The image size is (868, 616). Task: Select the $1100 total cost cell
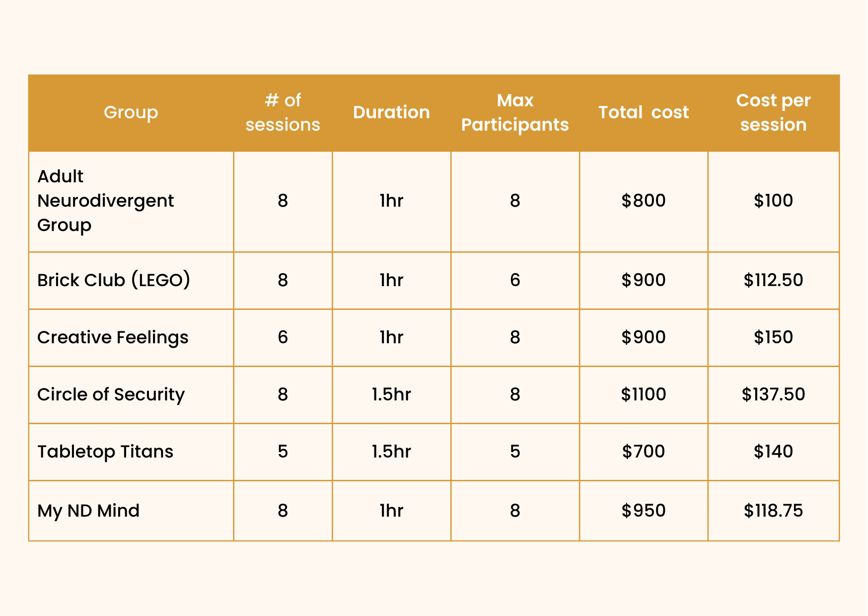coord(643,394)
